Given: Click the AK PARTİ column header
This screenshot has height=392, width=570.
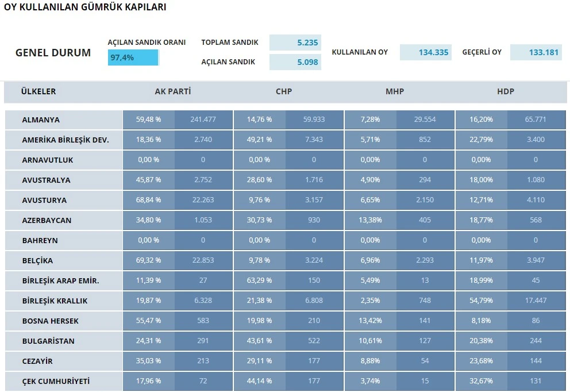Looking at the screenshot, I should point(173,91).
